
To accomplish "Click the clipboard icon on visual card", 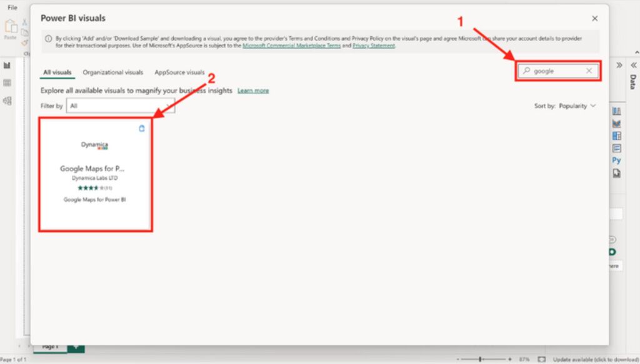I will click(x=141, y=128).
